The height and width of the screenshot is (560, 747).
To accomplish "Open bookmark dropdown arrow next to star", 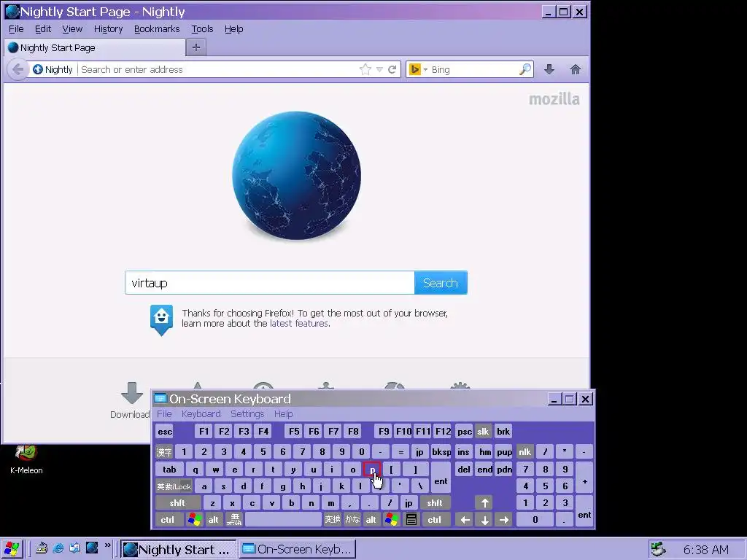I will [x=379, y=69].
